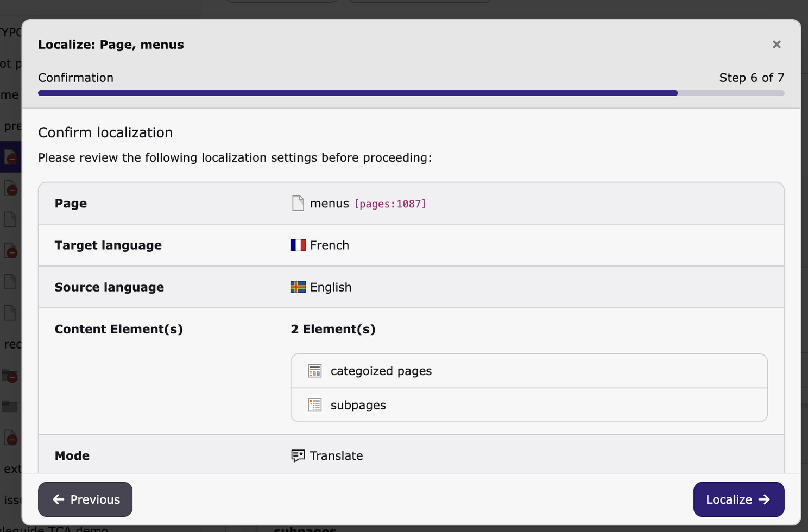
Task: Go back with the Previous button
Action: 85,499
